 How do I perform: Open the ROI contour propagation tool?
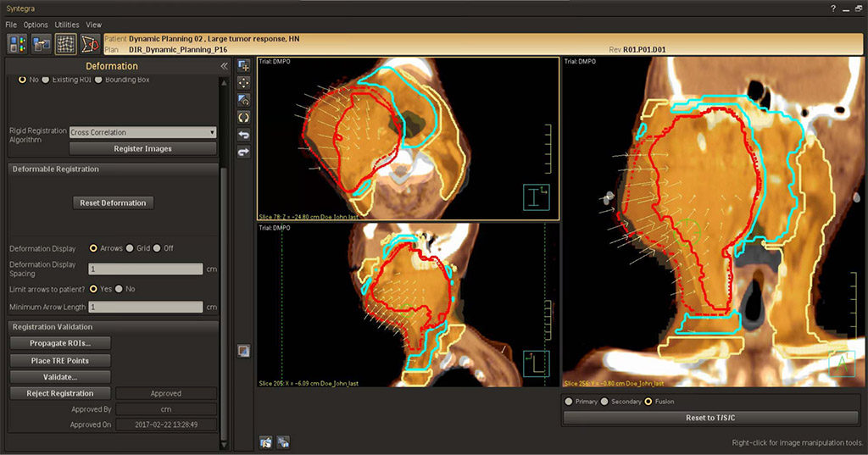pyautogui.click(x=90, y=44)
